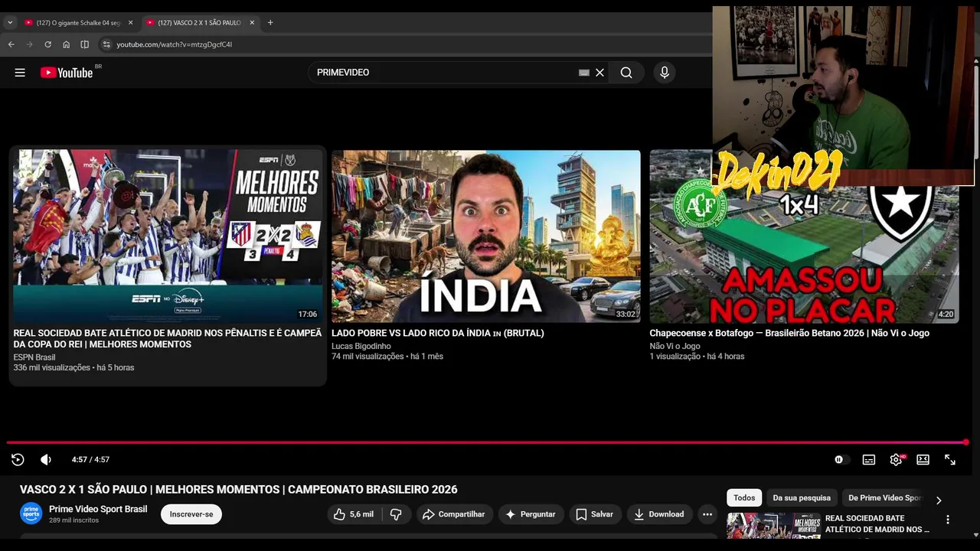Click the ESPN Brasil channel text

[34, 357]
